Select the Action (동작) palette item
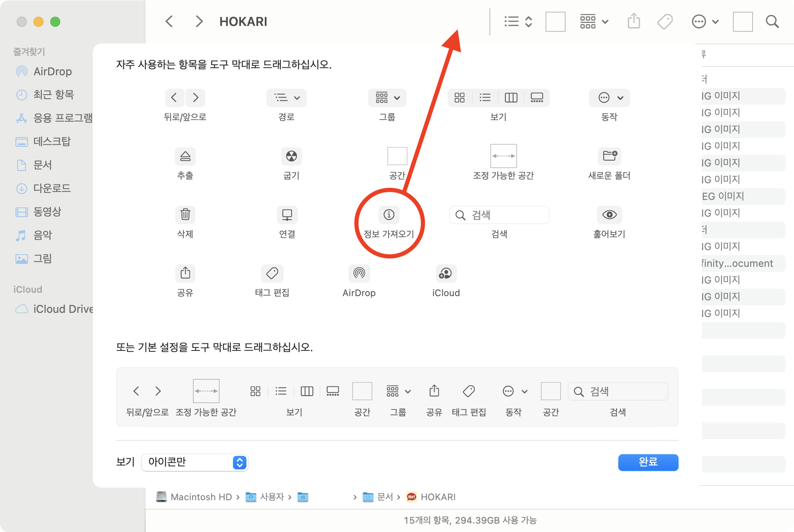This screenshot has width=794, height=532. (x=610, y=98)
